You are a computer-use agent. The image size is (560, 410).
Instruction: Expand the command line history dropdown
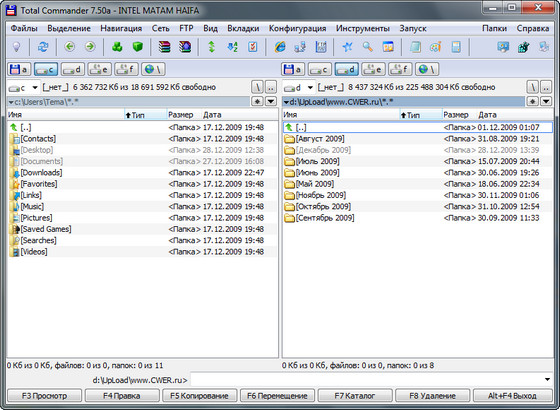(x=547, y=379)
